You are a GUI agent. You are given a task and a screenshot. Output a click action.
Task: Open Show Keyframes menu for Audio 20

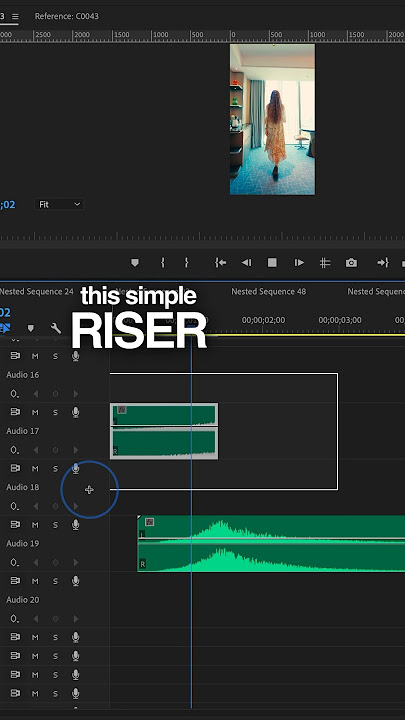(15, 619)
